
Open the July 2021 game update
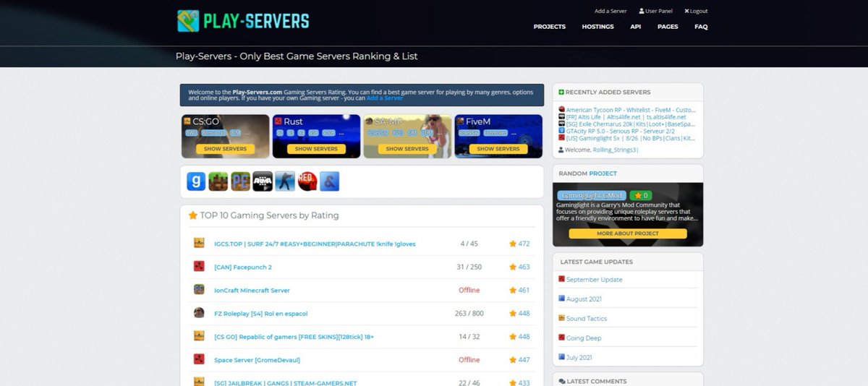(579, 357)
